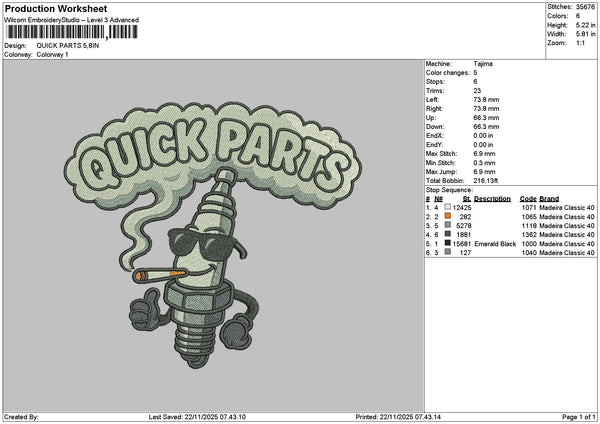Screen dimensions: 600x424
Task: Click the thumbs-up glove on design
Action: pyautogui.click(x=146, y=311)
